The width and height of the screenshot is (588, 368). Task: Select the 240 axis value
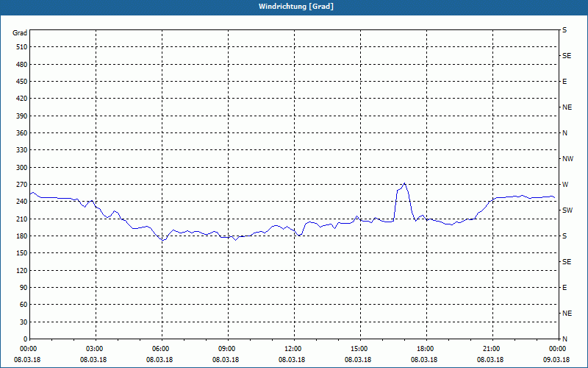22,202
